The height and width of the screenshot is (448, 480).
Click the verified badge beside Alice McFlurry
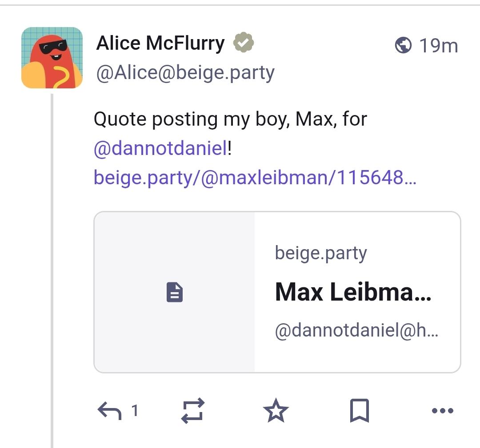click(x=244, y=44)
